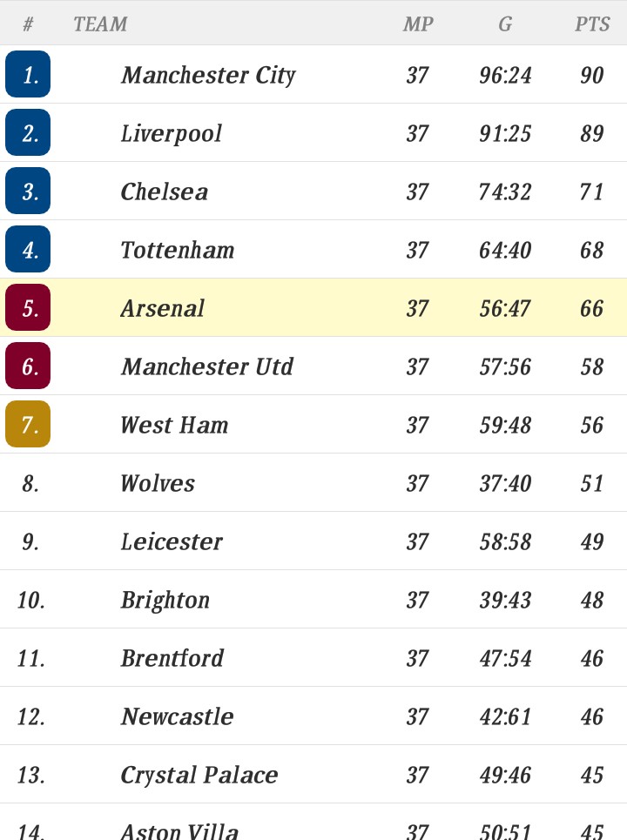The height and width of the screenshot is (840, 627).
Task: Sort table by MP column header
Action: point(418,24)
